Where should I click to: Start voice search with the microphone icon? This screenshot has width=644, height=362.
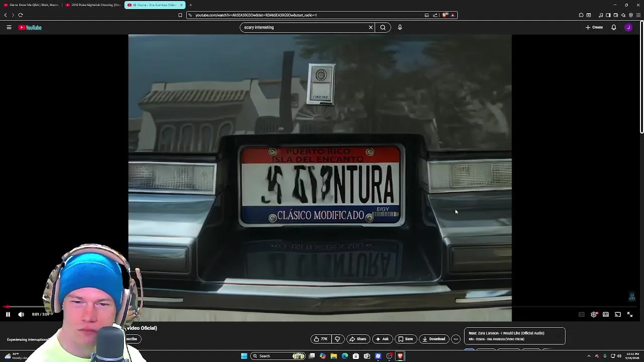[400, 27]
